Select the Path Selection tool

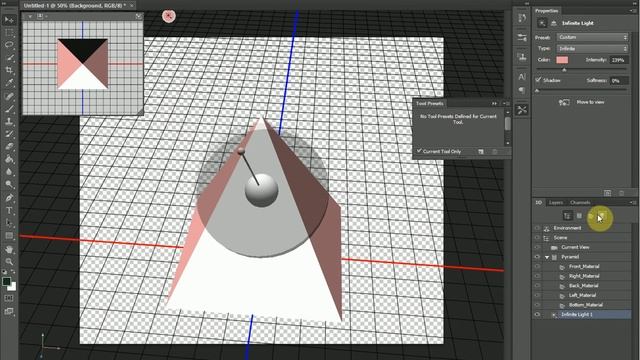9,223
